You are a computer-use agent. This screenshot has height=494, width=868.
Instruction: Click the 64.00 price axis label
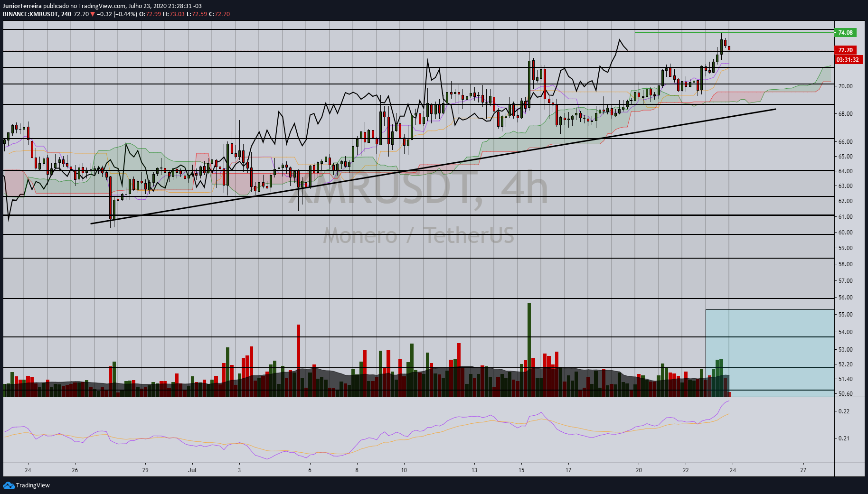click(845, 171)
